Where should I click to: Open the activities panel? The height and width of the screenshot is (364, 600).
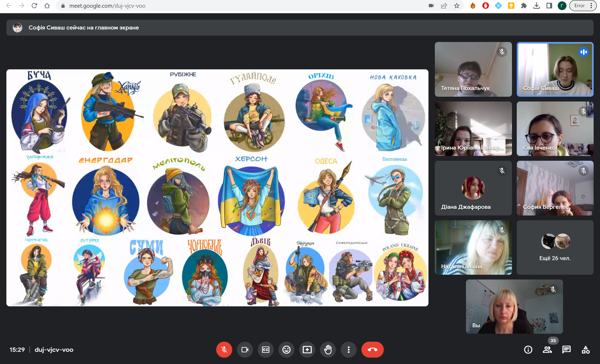585,350
